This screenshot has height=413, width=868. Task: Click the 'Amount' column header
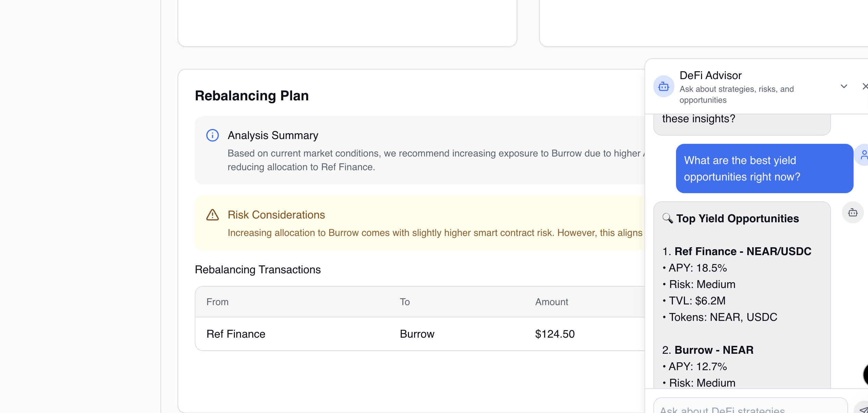coord(551,302)
